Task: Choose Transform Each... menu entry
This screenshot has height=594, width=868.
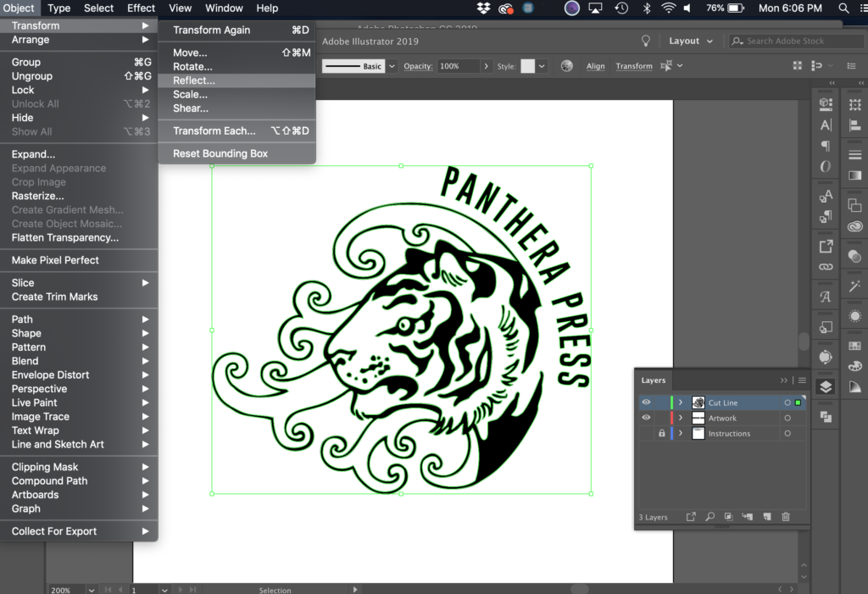Action: (237, 130)
